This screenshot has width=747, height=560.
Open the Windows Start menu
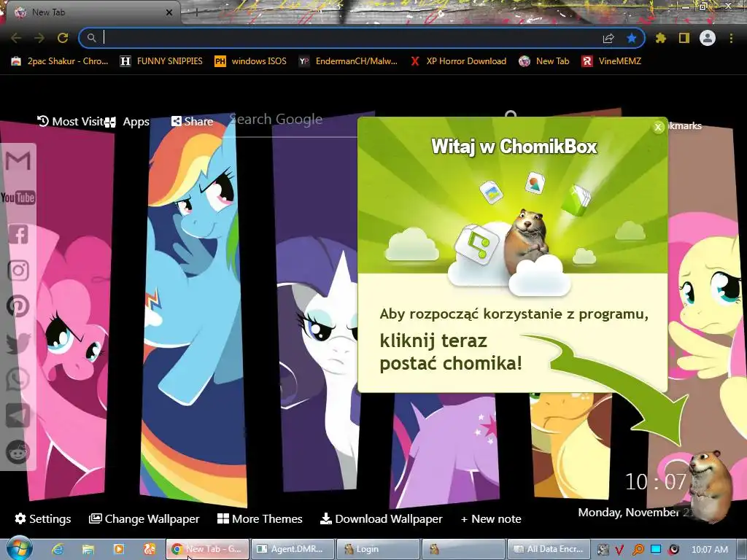click(19, 548)
